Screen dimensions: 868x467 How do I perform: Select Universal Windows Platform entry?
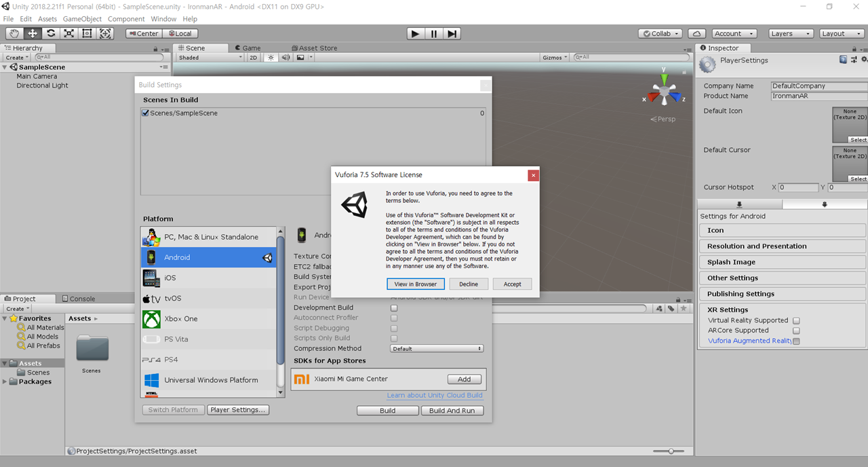pos(208,380)
